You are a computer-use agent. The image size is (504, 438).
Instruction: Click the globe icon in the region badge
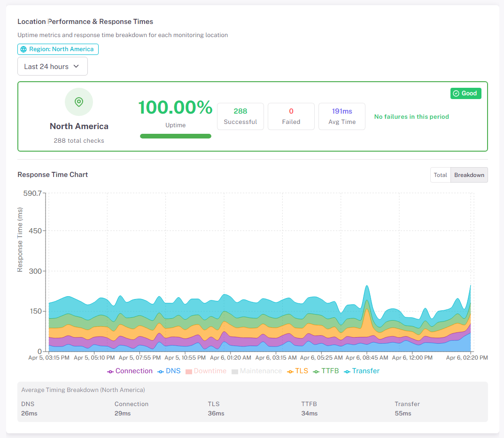(x=23, y=49)
